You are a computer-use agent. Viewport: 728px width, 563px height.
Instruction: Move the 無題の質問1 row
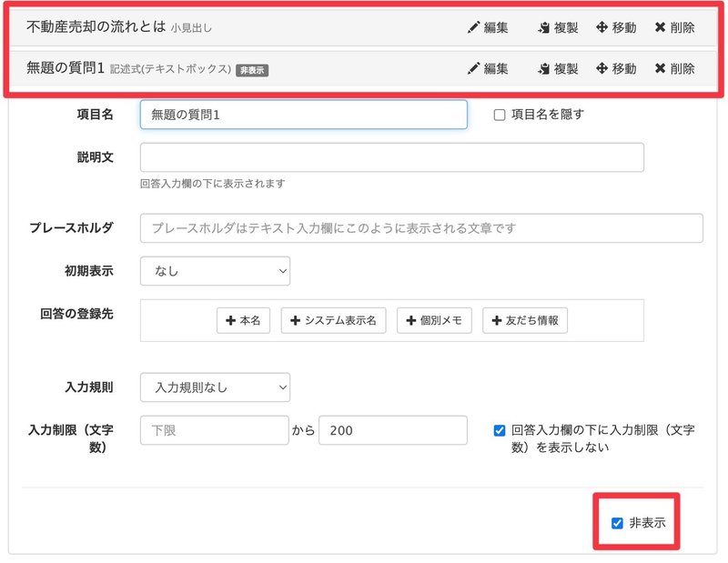(x=616, y=69)
